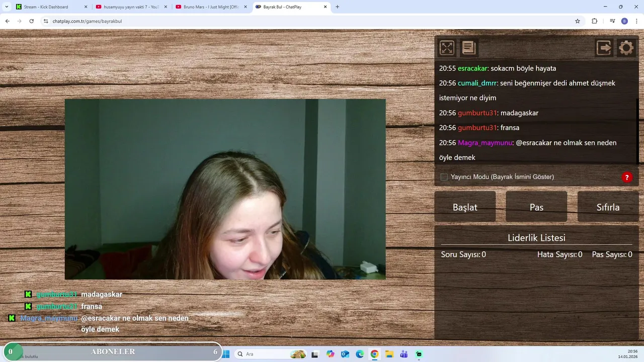Click overlay message madagaskar below webcam
The image size is (644, 362).
pyautogui.click(x=102, y=295)
